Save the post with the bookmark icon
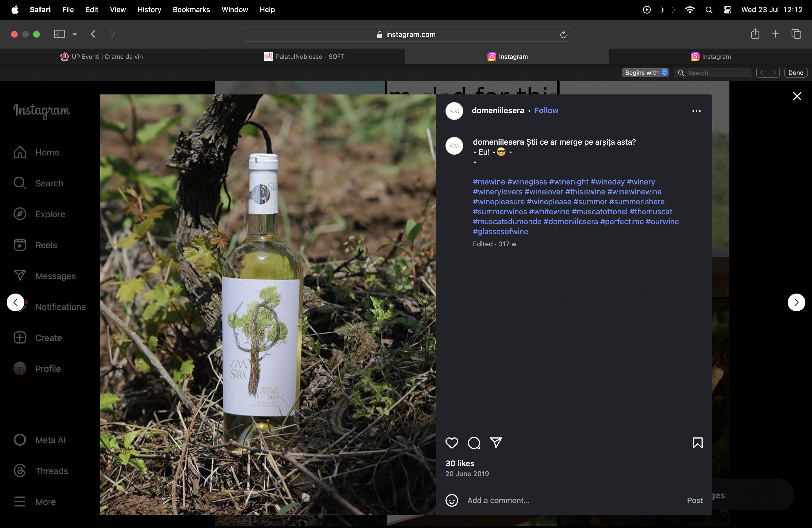This screenshot has width=812, height=528. pos(697,443)
